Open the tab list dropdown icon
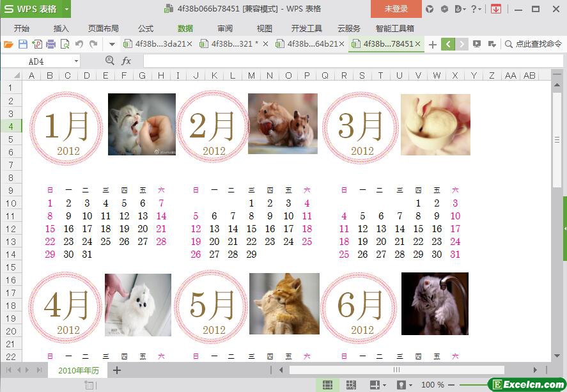 click(x=492, y=44)
